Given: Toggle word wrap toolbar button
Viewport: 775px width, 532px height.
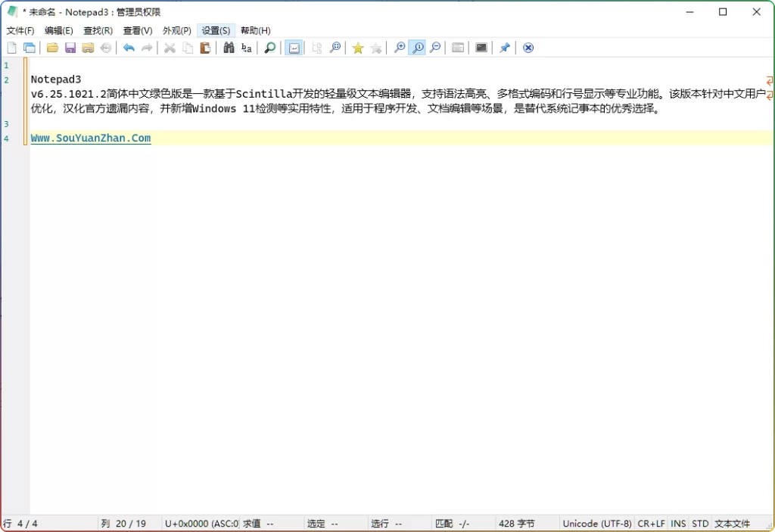Looking at the screenshot, I should pos(293,48).
